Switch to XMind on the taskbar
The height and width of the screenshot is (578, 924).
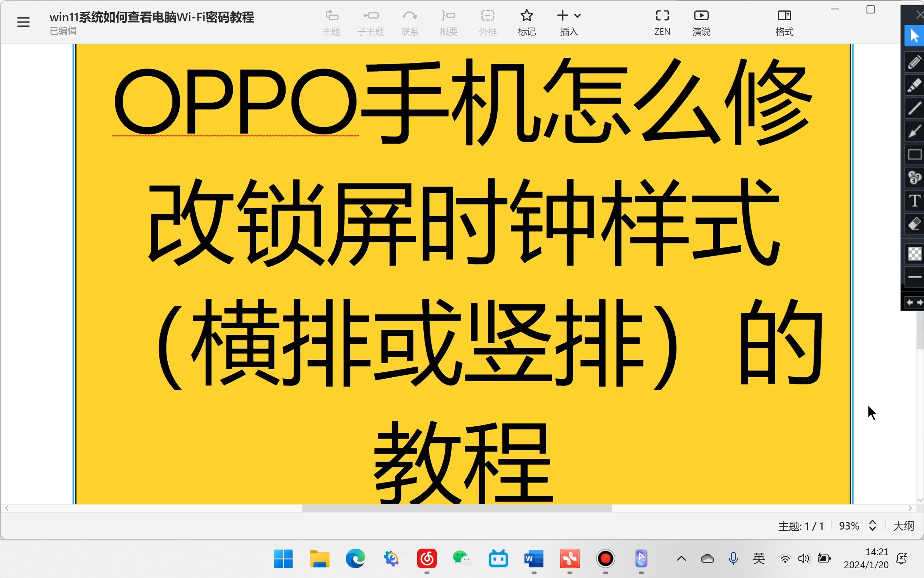point(570,559)
